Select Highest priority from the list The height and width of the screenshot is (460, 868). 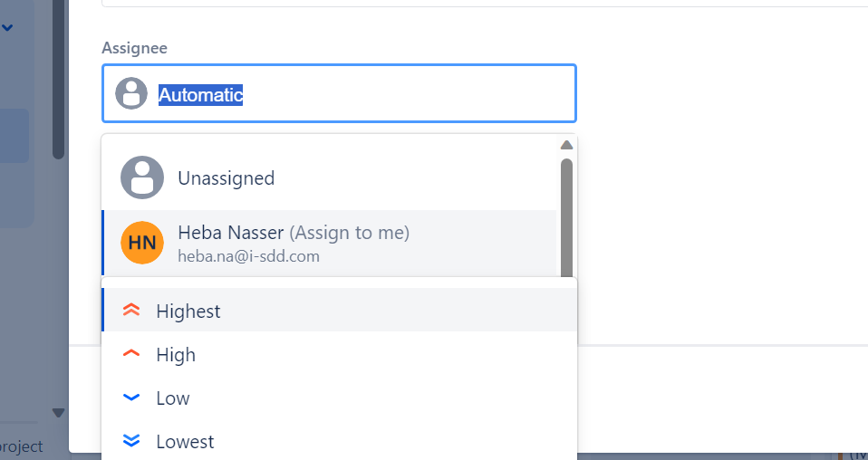tap(340, 310)
